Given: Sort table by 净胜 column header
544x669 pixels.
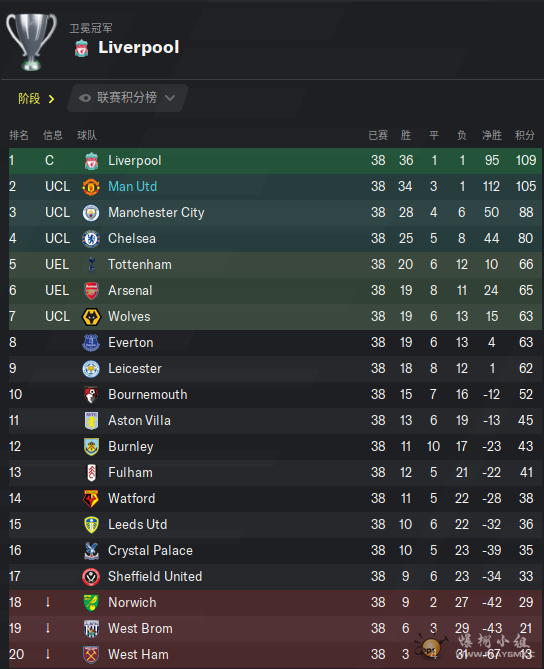Looking at the screenshot, I should (x=492, y=135).
